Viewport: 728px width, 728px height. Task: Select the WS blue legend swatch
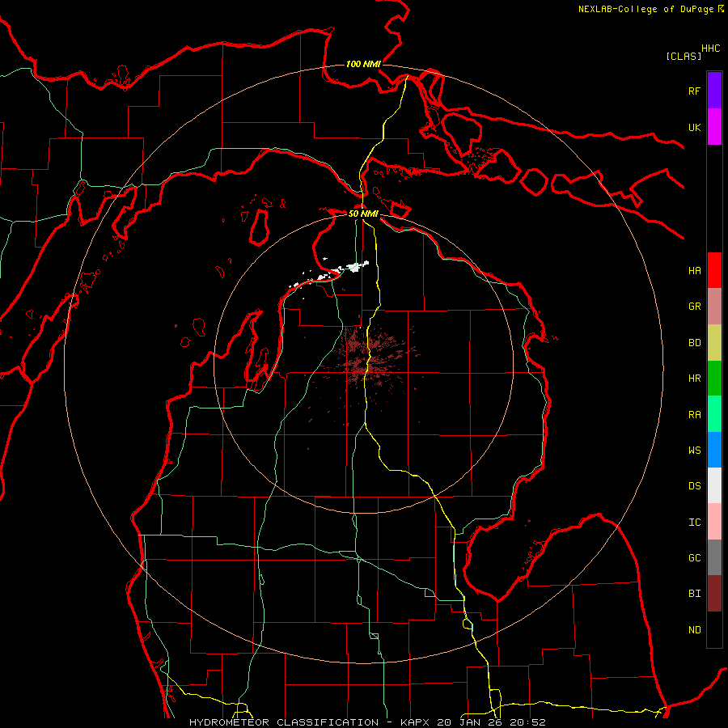pos(714,450)
